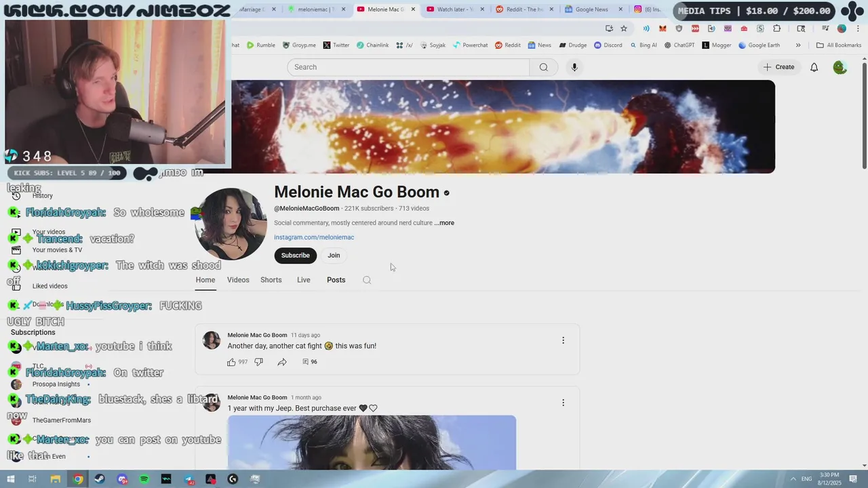Subscribe to Melonie Mac Go Boom
The height and width of the screenshot is (488, 868).
[296, 256]
